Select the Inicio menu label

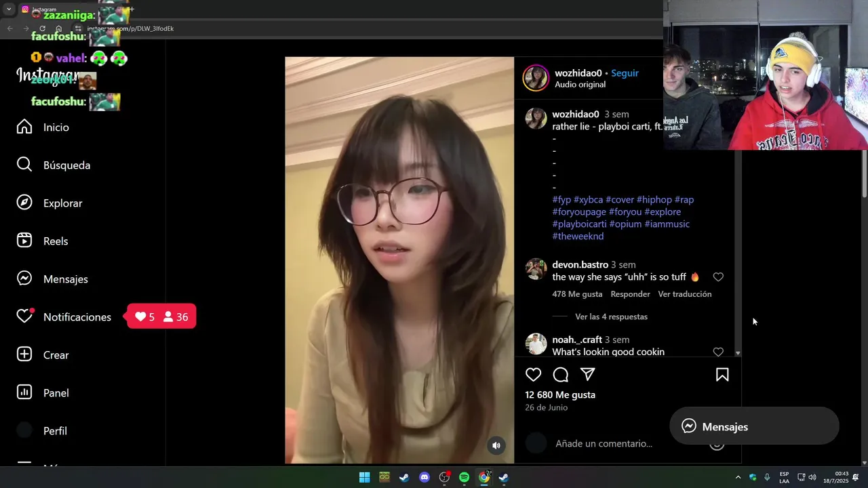(56, 127)
